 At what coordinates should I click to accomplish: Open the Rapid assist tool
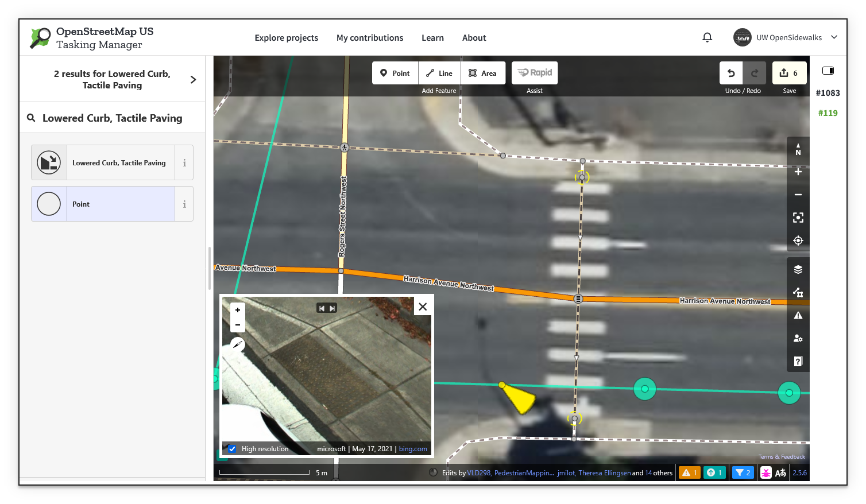[x=534, y=72]
